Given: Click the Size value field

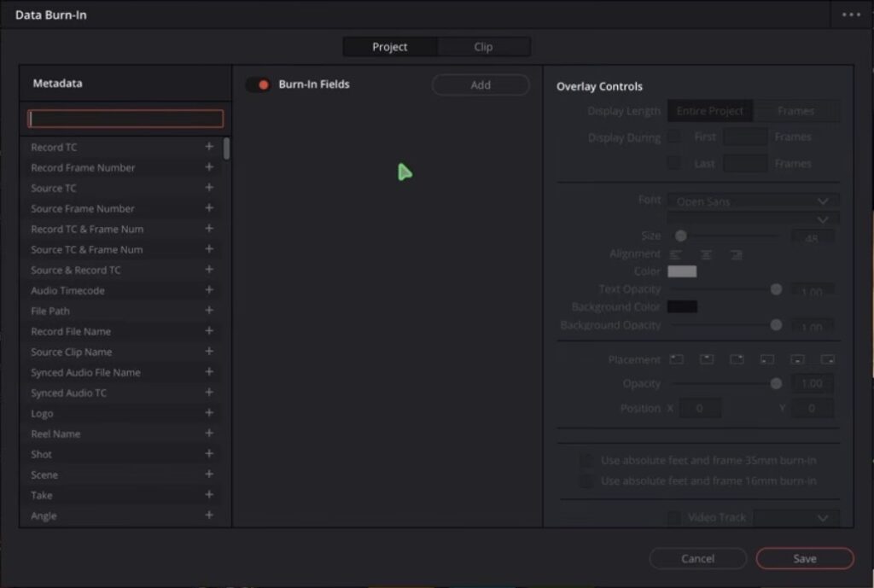Looking at the screenshot, I should click(813, 237).
